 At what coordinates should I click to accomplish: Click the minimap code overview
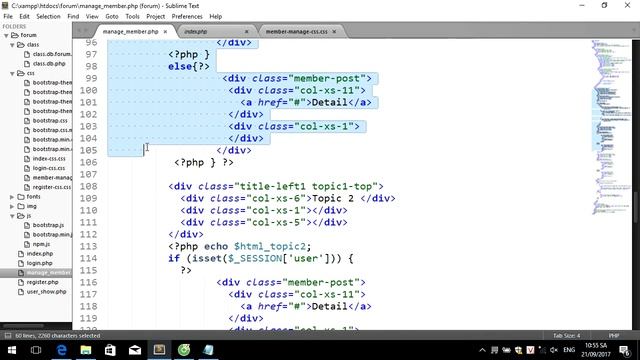click(x=611, y=127)
